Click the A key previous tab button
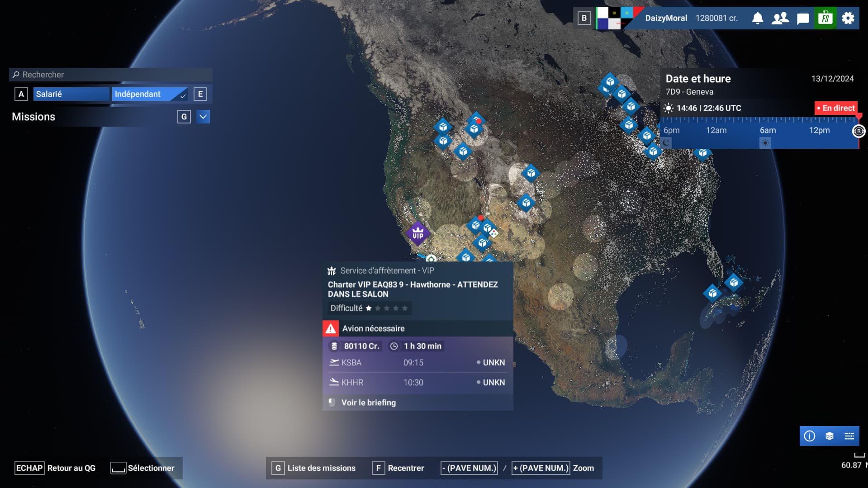 tap(21, 94)
